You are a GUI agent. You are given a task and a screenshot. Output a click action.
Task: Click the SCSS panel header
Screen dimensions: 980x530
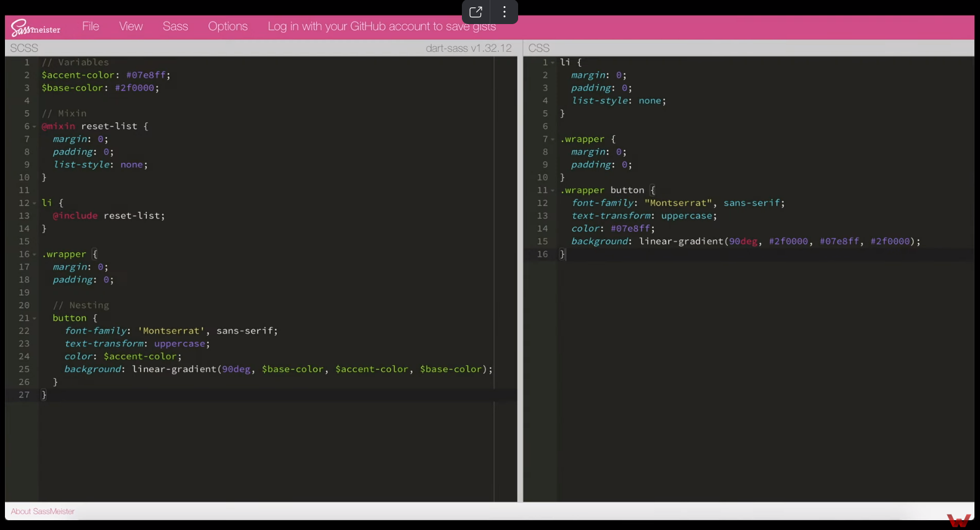point(24,48)
